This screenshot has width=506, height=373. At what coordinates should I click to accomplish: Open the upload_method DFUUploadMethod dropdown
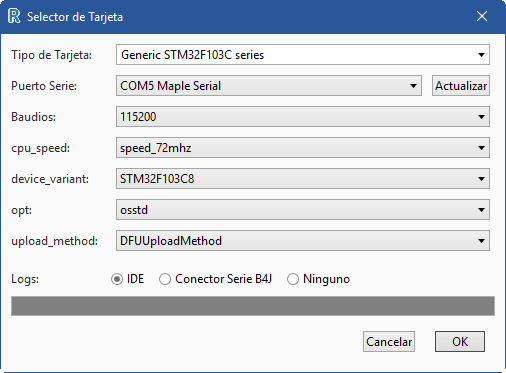point(303,241)
